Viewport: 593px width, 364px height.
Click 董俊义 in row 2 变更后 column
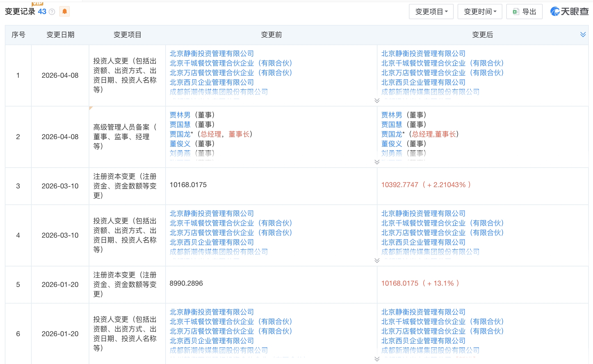[x=392, y=144]
